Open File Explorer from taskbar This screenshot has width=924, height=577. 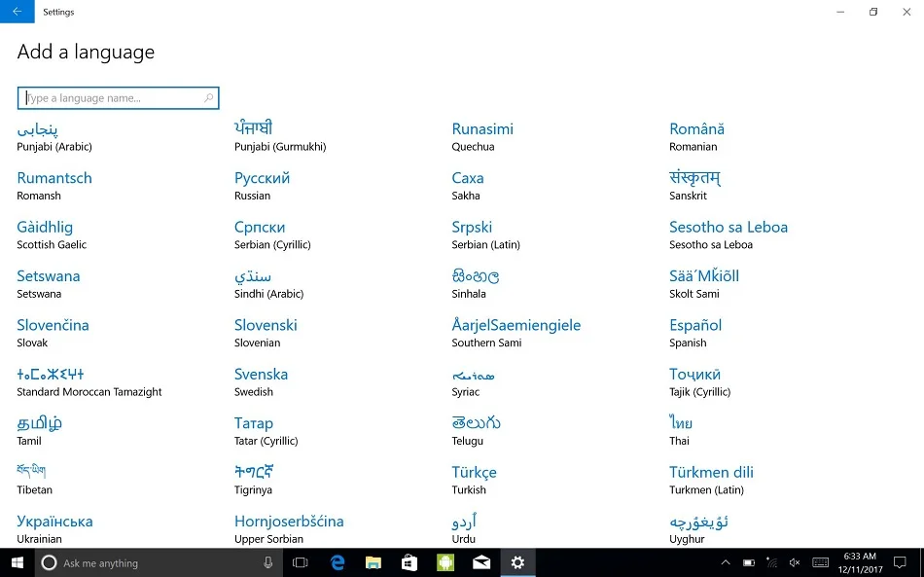373,562
